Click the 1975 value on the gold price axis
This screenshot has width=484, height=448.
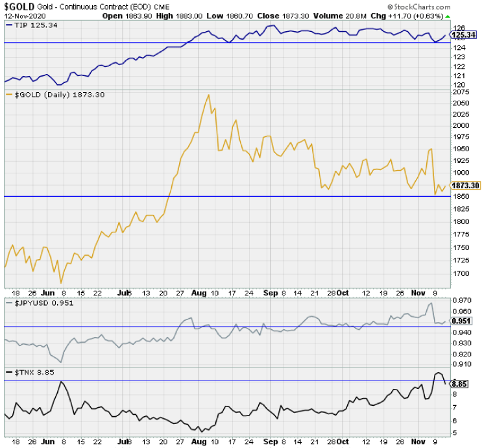(461, 137)
